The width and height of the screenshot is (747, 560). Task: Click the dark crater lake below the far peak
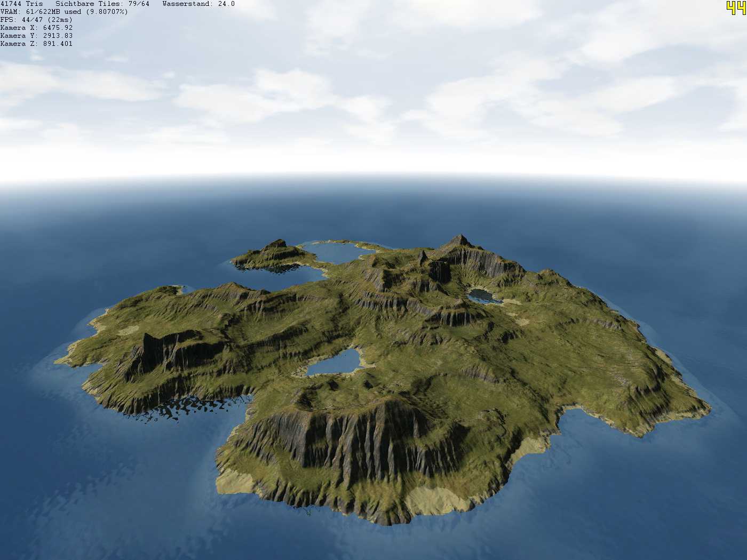pyautogui.click(x=483, y=295)
